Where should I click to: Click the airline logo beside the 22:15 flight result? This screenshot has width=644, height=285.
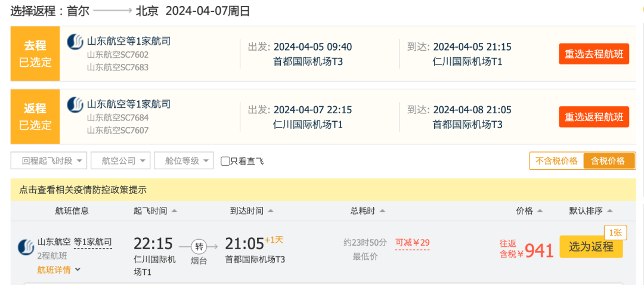(x=26, y=247)
